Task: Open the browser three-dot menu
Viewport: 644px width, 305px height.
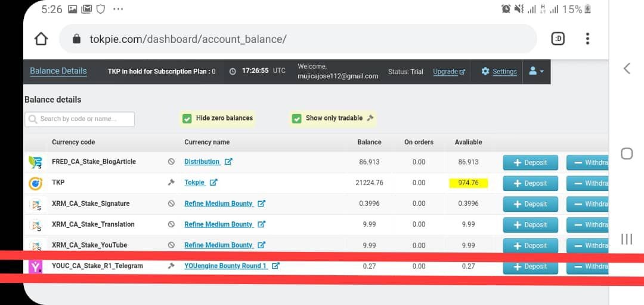Action: (587, 39)
